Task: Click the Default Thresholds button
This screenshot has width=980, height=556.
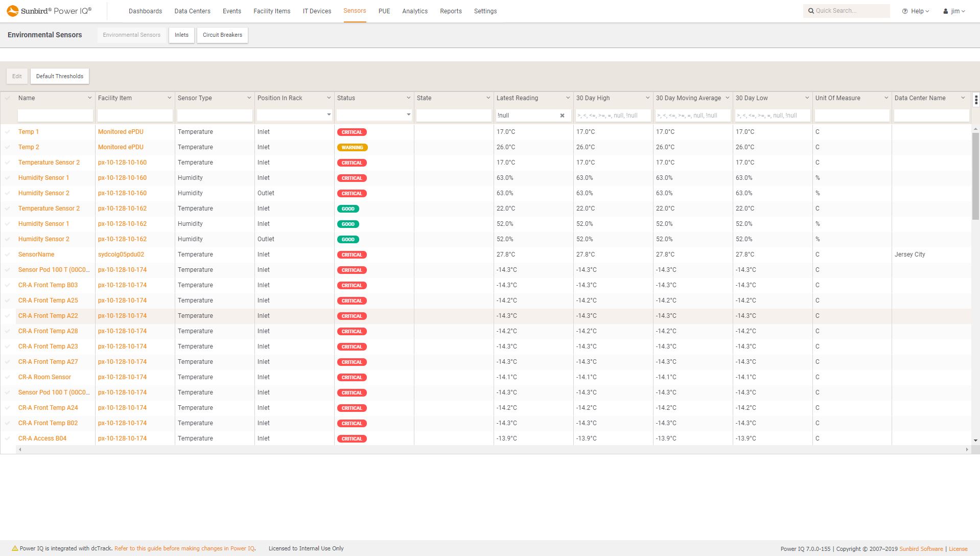Action: coord(59,76)
